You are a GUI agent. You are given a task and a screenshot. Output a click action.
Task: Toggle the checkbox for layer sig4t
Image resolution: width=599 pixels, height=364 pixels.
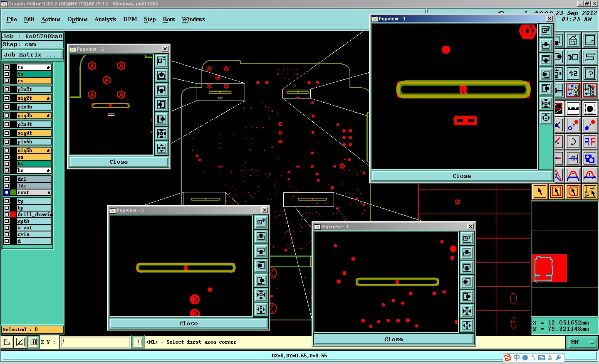pos(7,133)
